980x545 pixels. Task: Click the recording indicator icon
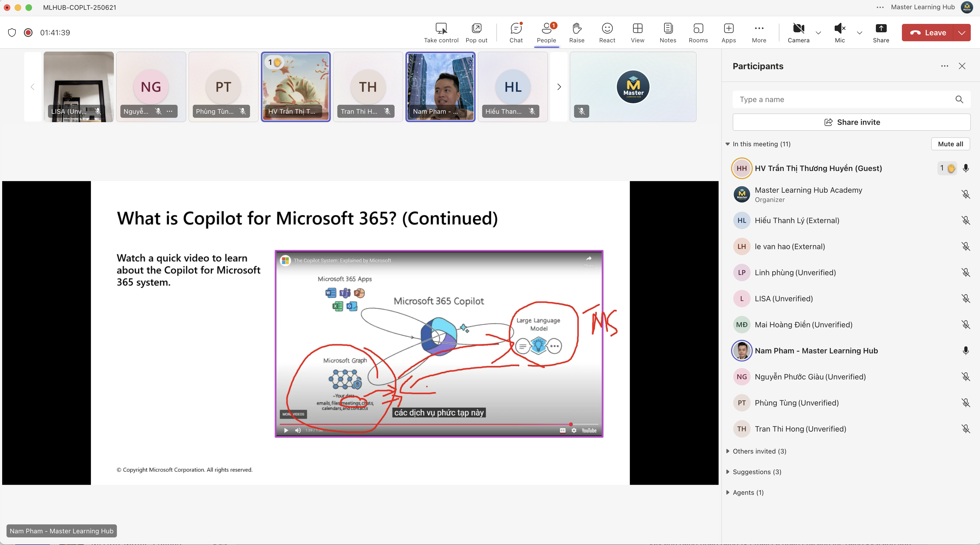tap(28, 32)
